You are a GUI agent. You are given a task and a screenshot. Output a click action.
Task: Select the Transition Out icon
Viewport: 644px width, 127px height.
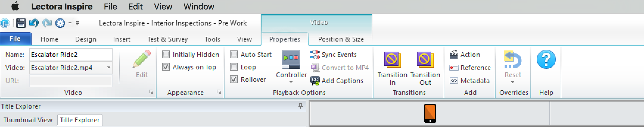[x=425, y=60]
